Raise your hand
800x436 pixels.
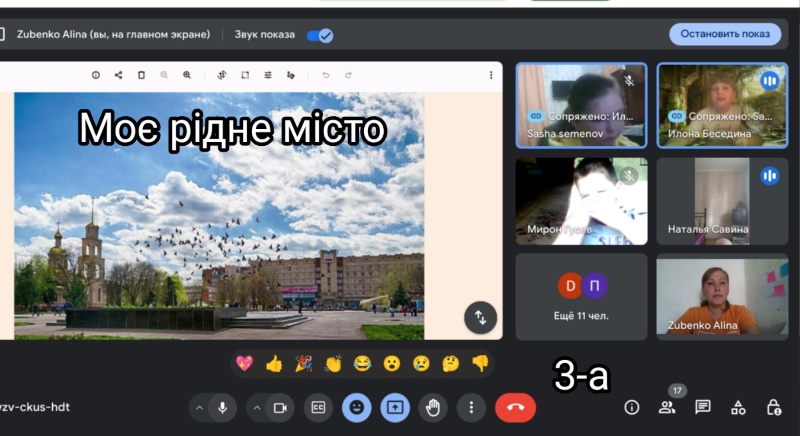(433, 407)
